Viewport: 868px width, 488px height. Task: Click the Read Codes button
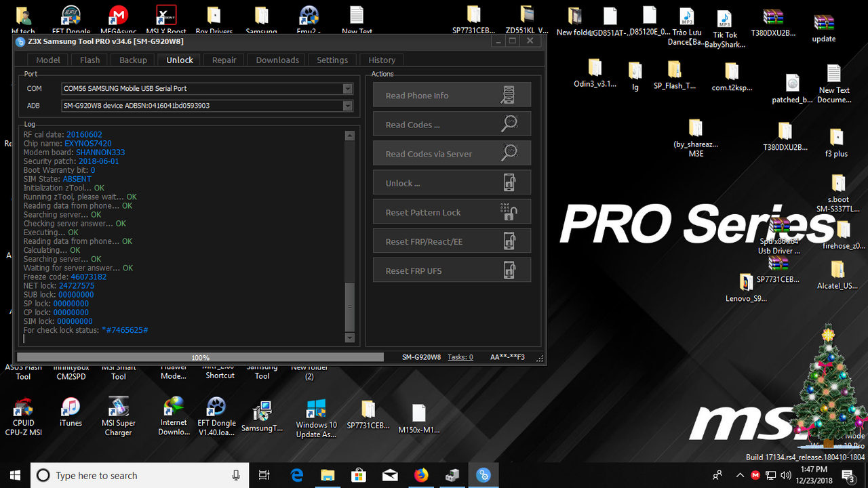tap(452, 125)
